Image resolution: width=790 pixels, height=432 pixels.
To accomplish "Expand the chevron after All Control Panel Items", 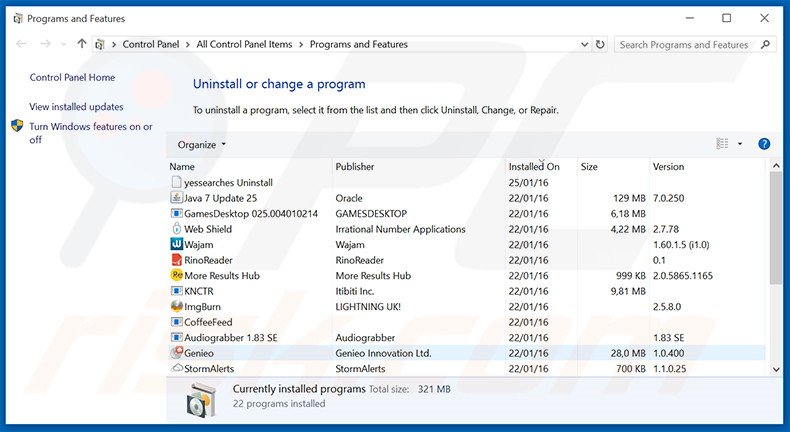I will point(301,44).
